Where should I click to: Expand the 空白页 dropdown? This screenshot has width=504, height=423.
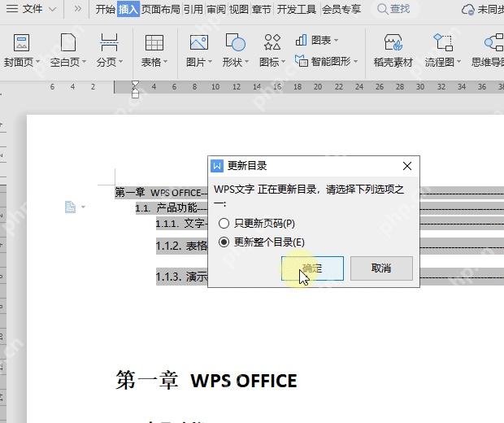point(85,62)
